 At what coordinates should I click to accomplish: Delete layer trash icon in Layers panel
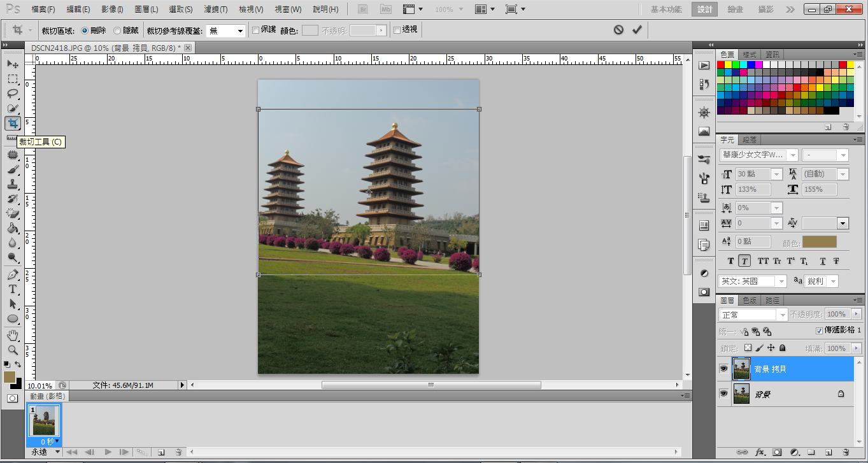[846, 452]
